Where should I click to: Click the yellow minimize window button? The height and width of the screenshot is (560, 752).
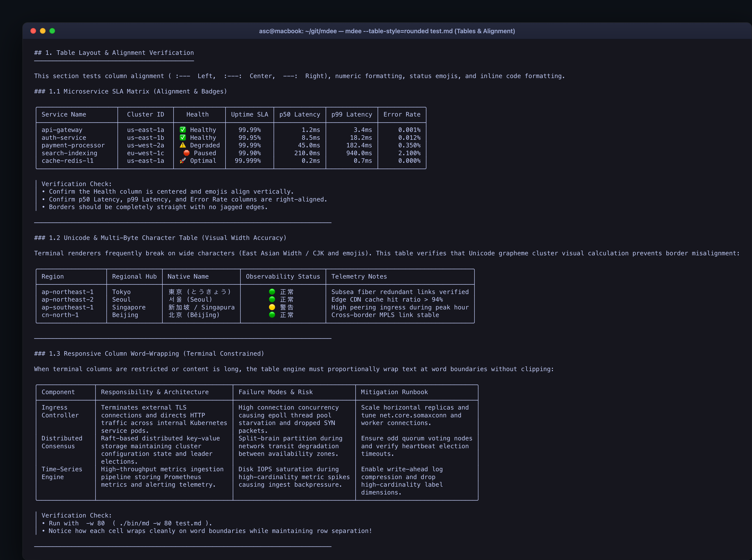tap(43, 31)
